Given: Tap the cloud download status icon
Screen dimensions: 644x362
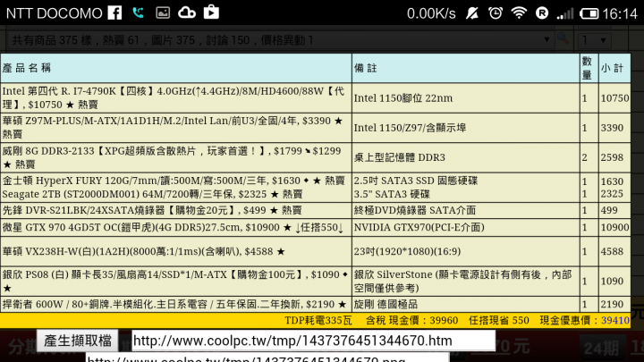Looking at the screenshot, I should tap(186, 13).
